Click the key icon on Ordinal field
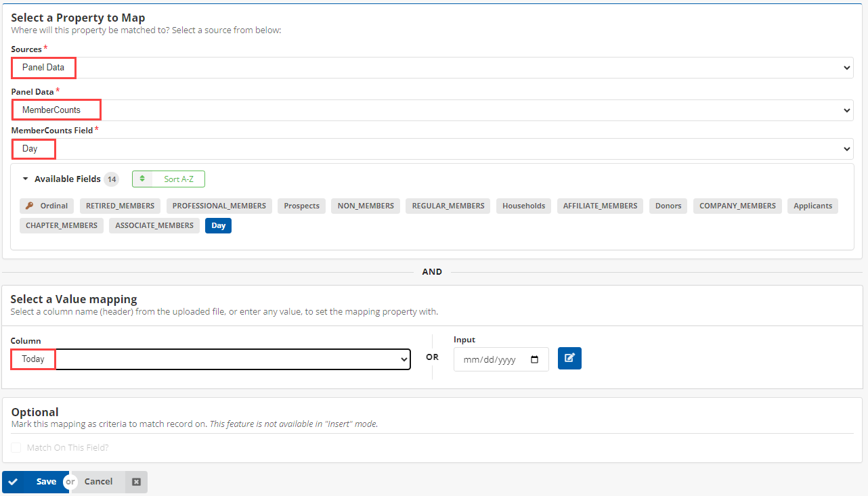868x496 pixels. (30, 206)
